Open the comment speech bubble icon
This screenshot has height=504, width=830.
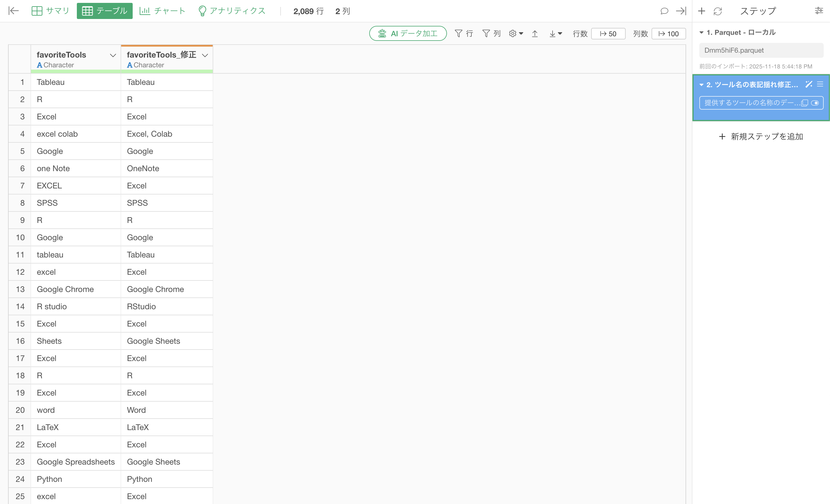coord(664,11)
